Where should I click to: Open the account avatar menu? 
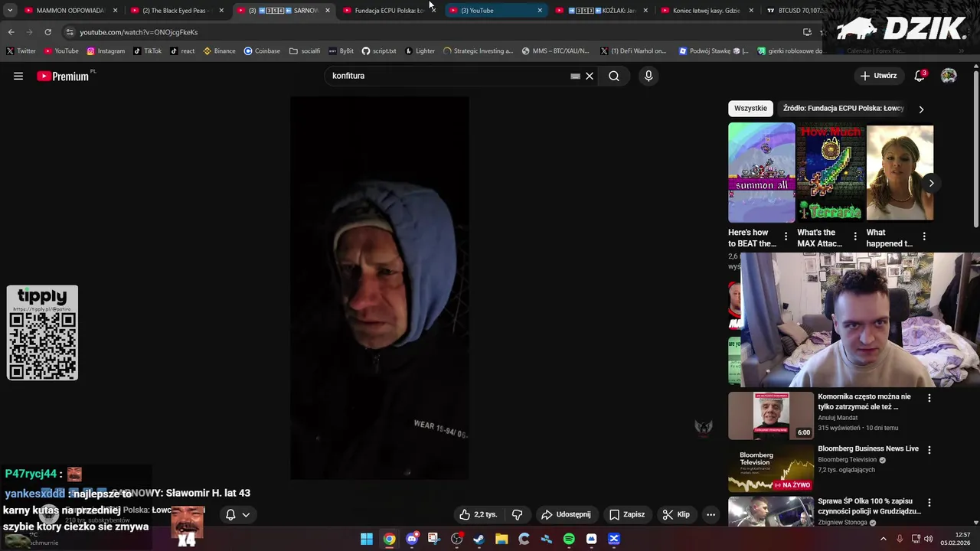[x=949, y=76]
